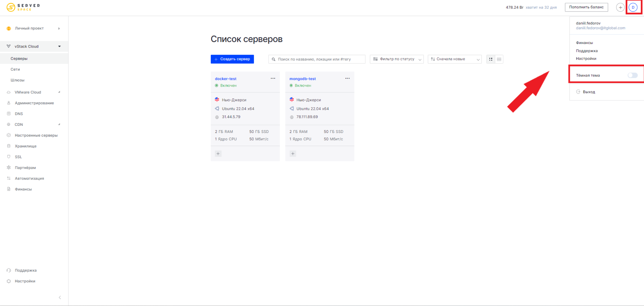644x306 pixels.
Task: Click mongodb-test Включен status
Action: [303, 85]
